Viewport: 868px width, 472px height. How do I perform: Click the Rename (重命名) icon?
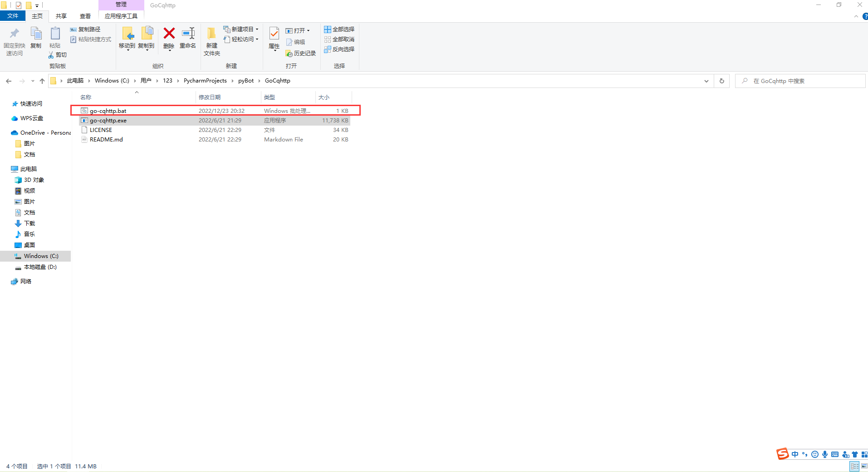pyautogui.click(x=188, y=33)
